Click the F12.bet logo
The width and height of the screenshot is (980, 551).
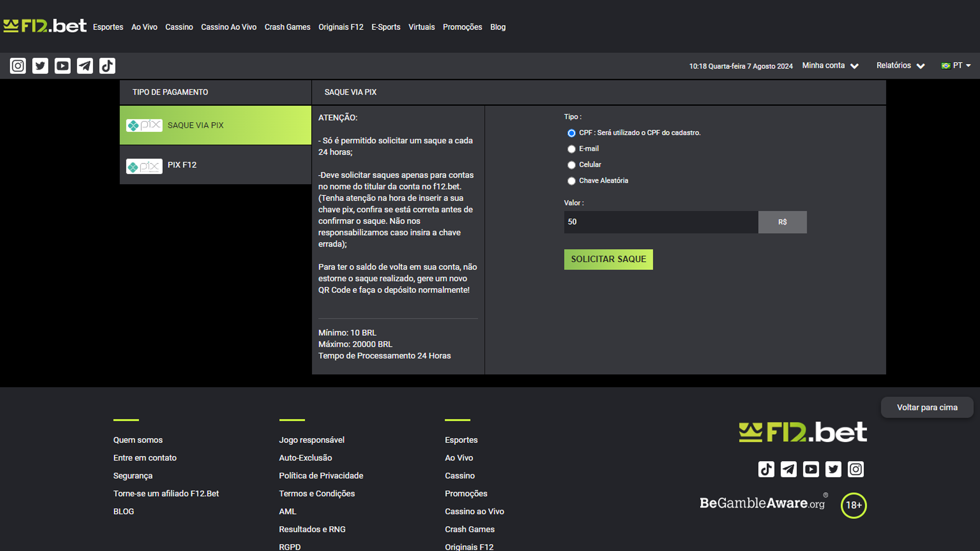tap(45, 26)
